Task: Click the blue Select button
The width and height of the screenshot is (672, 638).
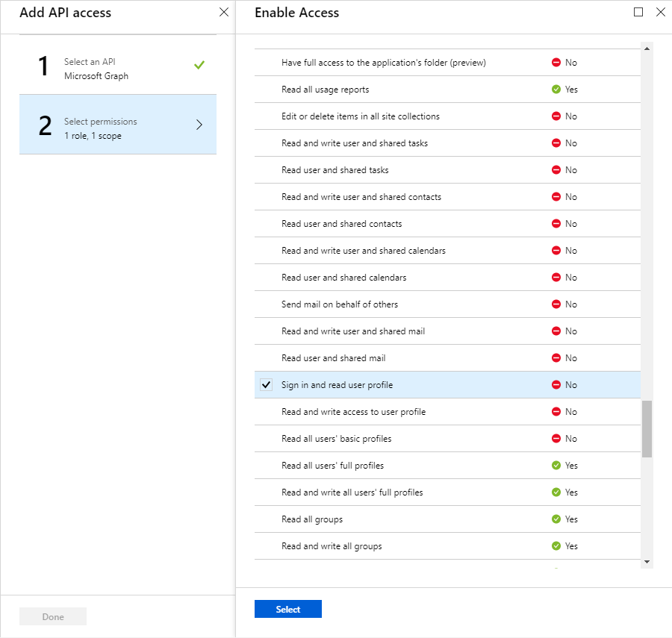Action: point(287,609)
